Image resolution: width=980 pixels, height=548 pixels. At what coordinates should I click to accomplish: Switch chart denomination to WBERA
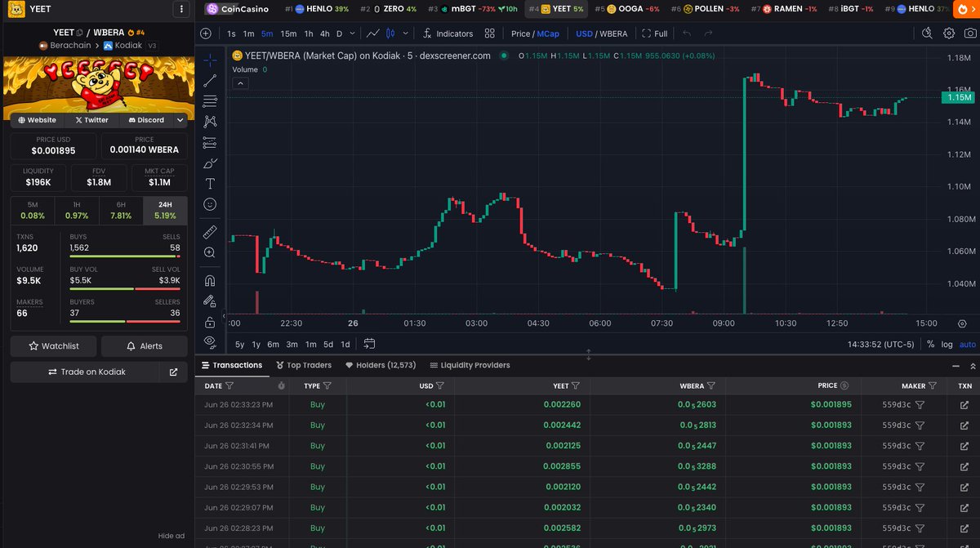click(x=612, y=33)
